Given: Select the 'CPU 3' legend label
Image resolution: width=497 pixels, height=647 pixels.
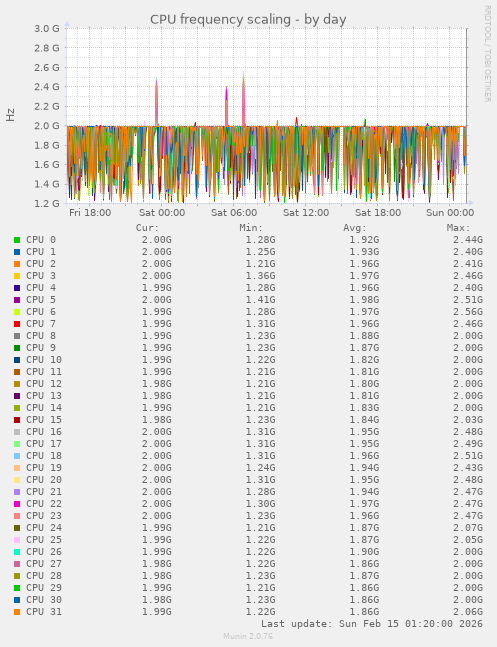Looking at the screenshot, I should point(41,276).
